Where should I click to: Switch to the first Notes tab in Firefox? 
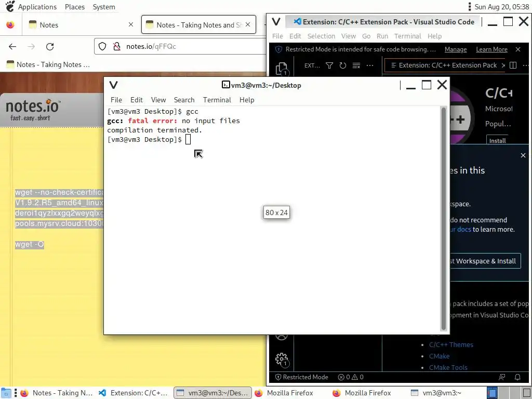tap(82, 24)
